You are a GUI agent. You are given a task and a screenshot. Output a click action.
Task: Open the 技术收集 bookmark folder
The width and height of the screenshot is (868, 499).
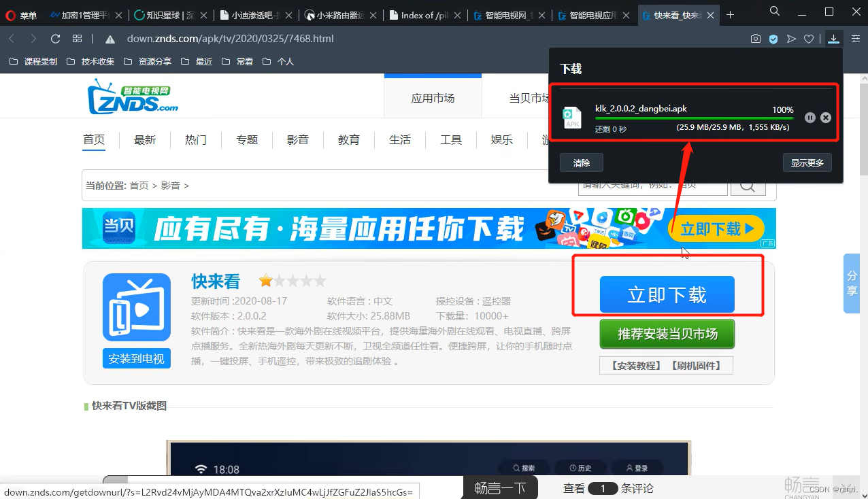point(90,61)
